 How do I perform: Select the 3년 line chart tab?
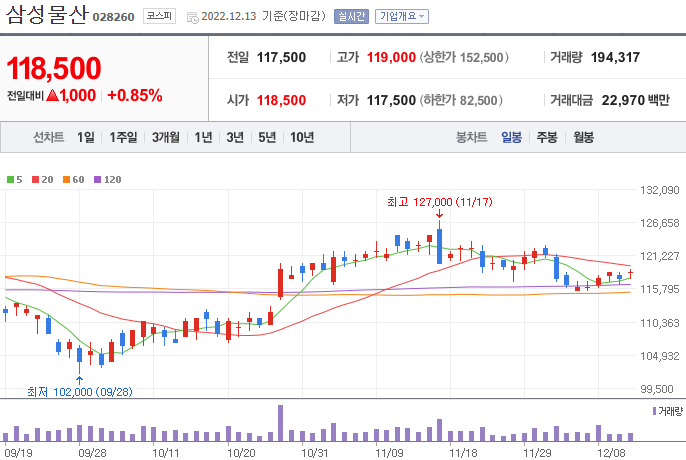tap(235, 137)
